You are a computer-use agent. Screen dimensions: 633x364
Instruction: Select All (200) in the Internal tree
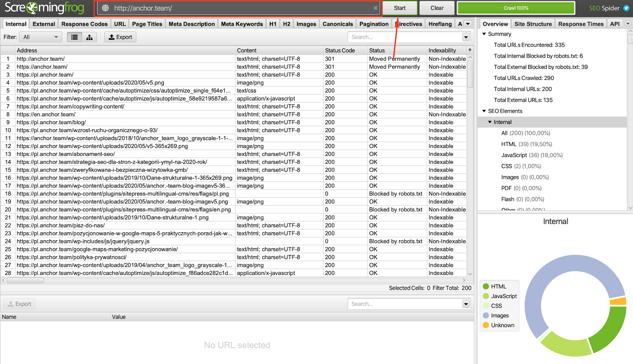click(526, 133)
